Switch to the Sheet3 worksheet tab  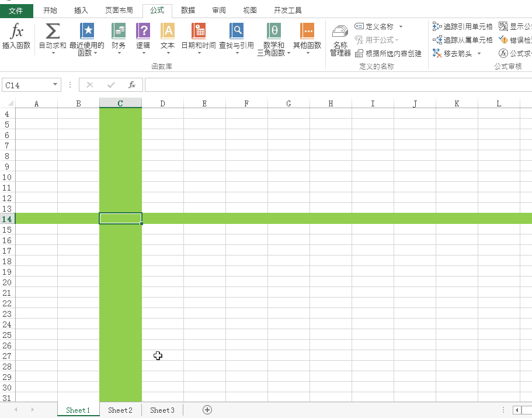click(x=162, y=410)
